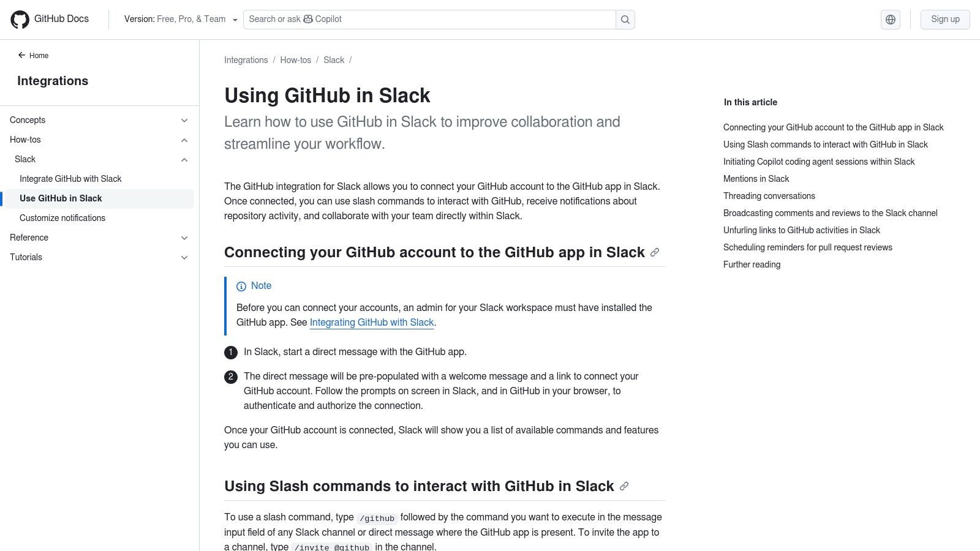Open 'Mentions in Slack' in the article outline

coord(756,179)
